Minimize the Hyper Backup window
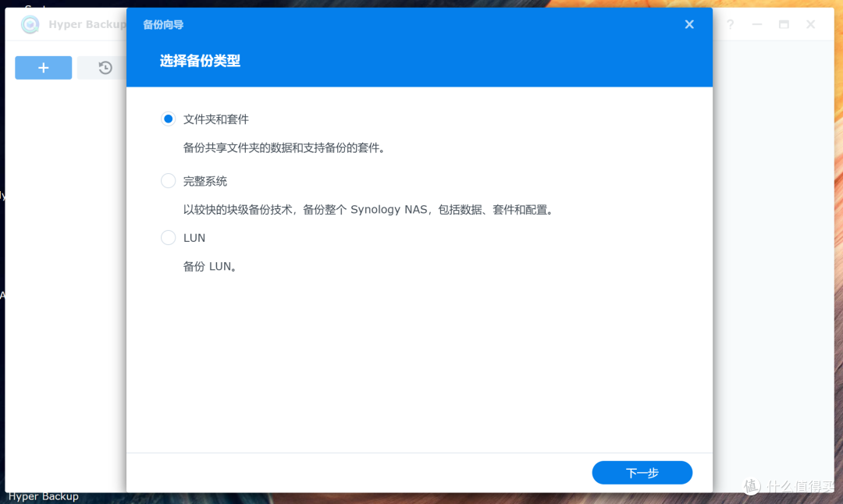The image size is (843, 504). click(x=757, y=25)
